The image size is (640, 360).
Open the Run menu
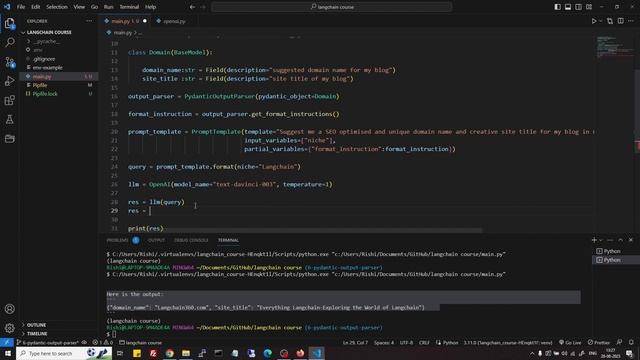[x=109, y=7]
